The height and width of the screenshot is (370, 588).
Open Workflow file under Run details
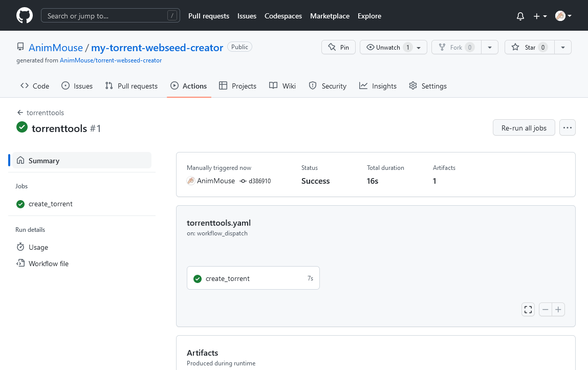pyautogui.click(x=42, y=264)
